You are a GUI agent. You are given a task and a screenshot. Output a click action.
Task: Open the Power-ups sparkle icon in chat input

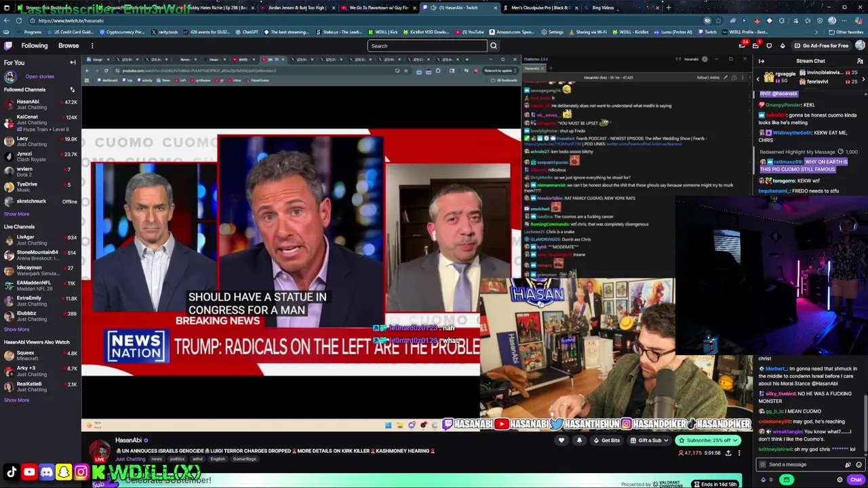point(848,464)
